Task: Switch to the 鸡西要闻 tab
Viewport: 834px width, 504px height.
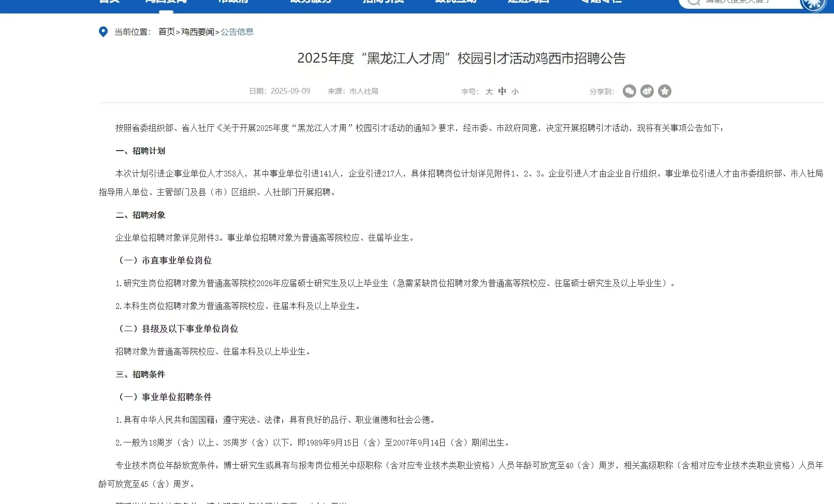Action: tap(165, 3)
